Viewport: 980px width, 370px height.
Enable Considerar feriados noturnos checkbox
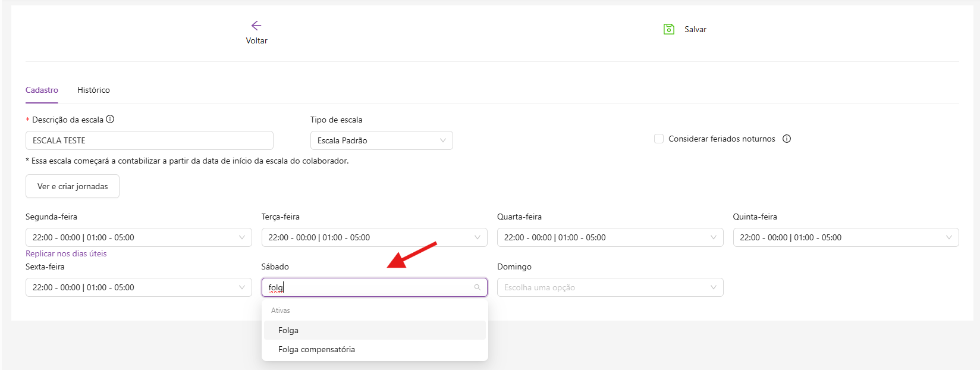pyautogui.click(x=659, y=139)
